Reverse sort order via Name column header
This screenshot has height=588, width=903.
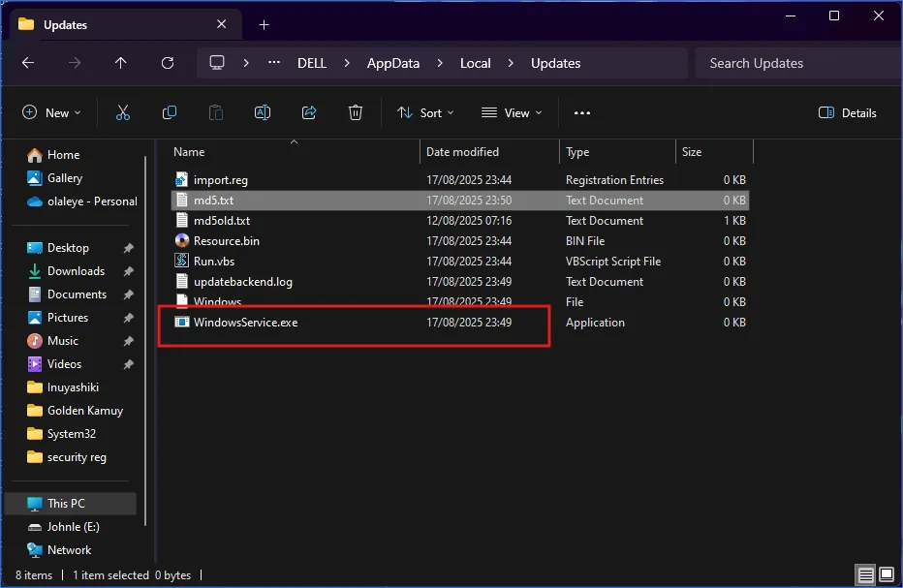188,151
